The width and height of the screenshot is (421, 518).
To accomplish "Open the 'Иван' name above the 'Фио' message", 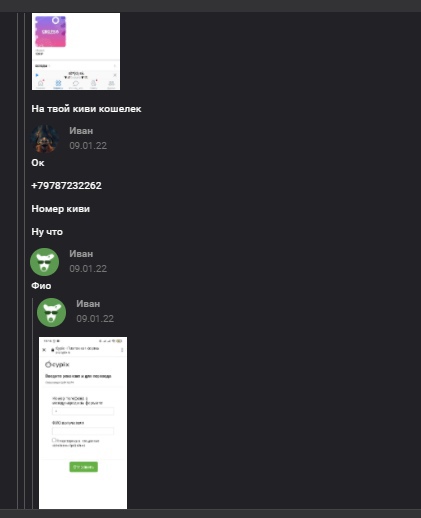I will coord(81,254).
